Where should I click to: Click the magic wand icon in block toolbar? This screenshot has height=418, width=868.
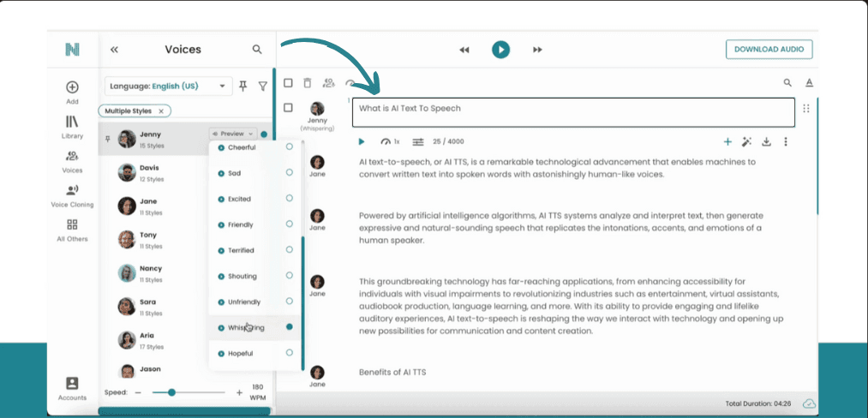coord(746,141)
